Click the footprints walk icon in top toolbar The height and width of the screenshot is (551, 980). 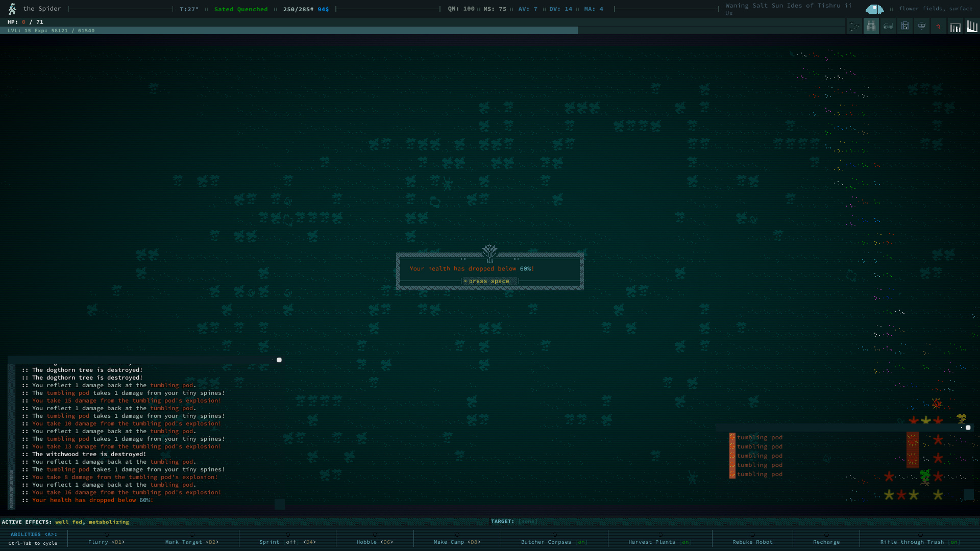tap(854, 26)
